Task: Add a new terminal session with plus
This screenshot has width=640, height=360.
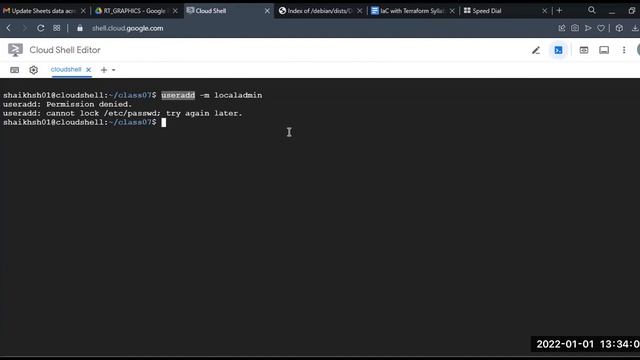Action: click(x=104, y=70)
